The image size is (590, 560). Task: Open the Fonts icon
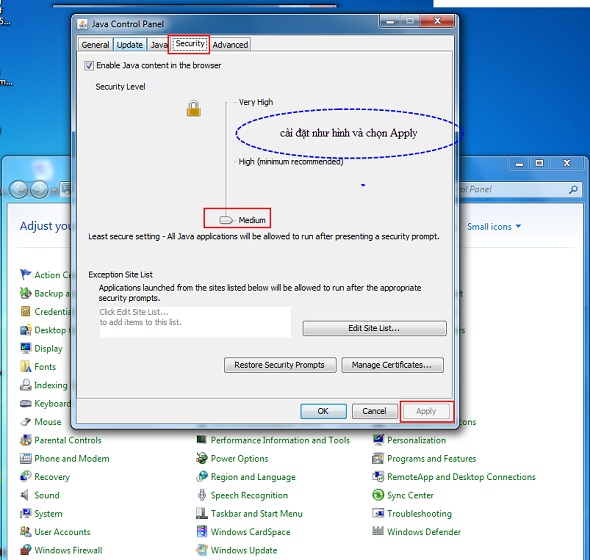click(25, 366)
